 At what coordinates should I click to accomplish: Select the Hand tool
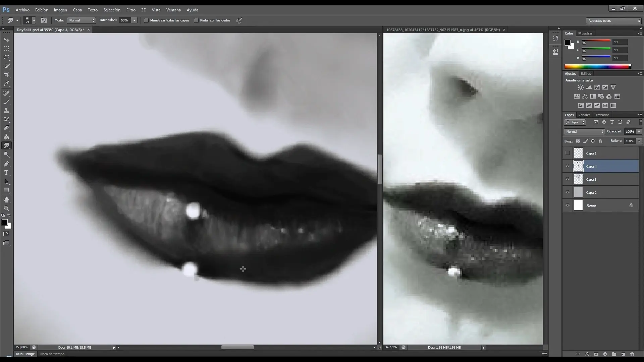pyautogui.click(x=6, y=200)
